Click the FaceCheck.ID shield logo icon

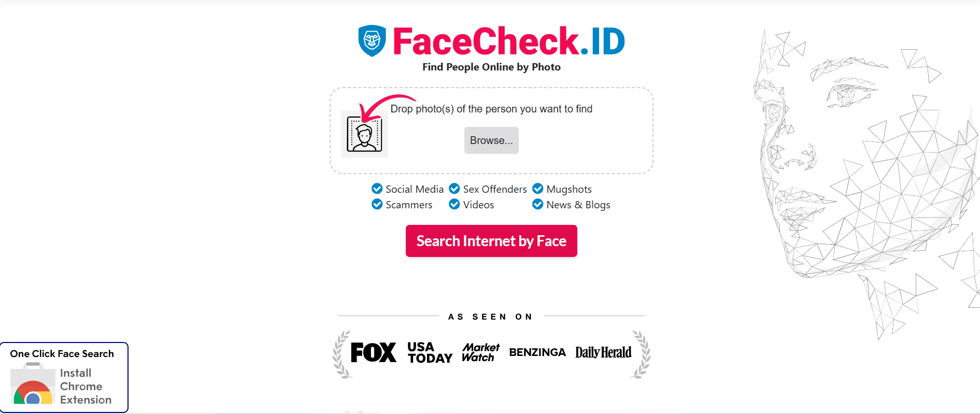pyautogui.click(x=371, y=40)
